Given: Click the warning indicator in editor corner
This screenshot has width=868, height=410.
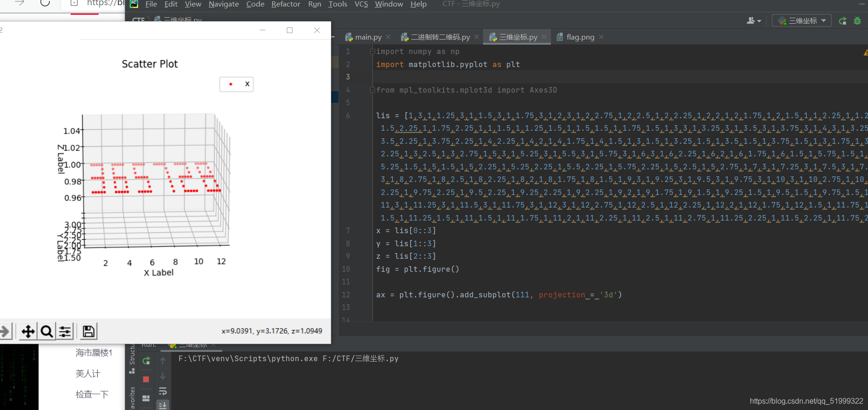Looking at the screenshot, I should tap(865, 53).
